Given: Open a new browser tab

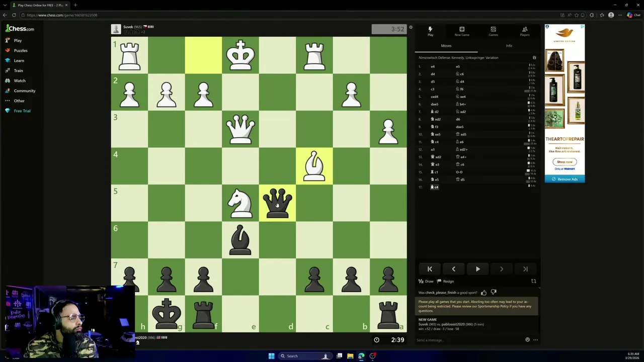Looking at the screenshot, I should pos(75,5).
